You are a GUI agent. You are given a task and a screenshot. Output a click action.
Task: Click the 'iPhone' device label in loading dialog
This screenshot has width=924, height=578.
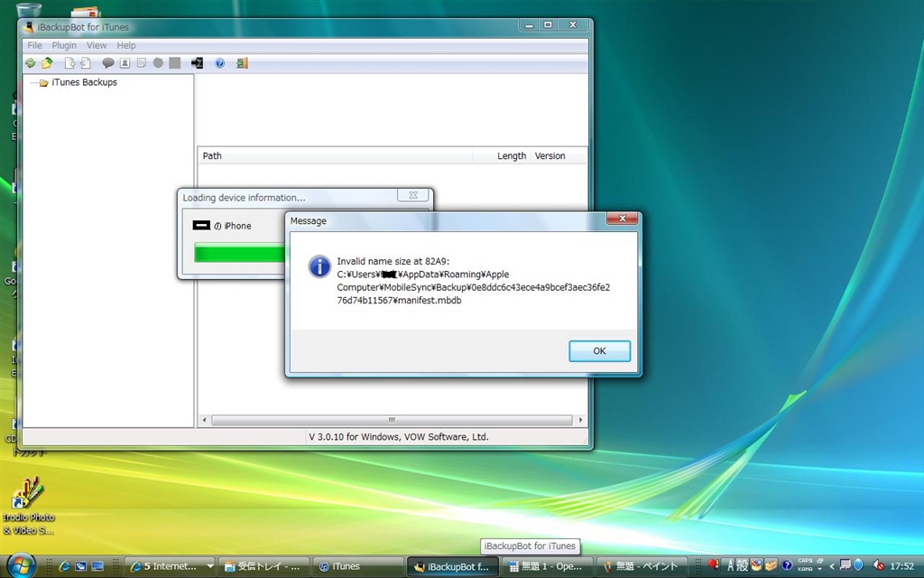pos(237,226)
